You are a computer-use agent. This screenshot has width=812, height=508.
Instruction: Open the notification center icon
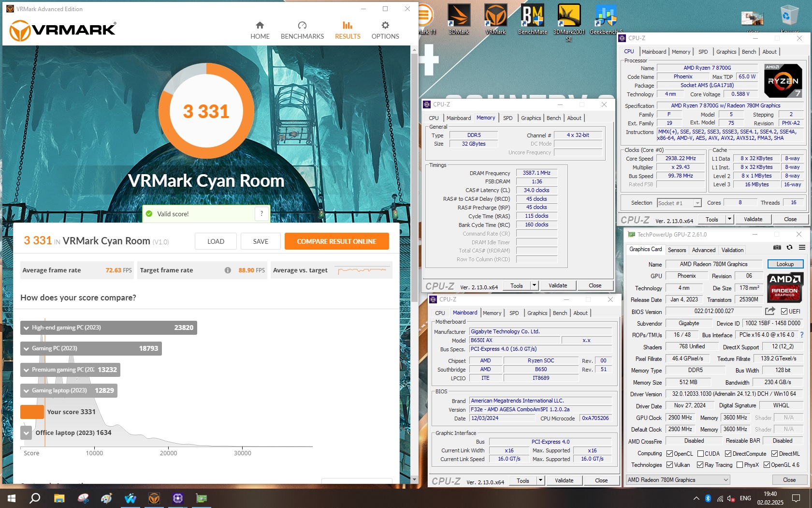point(796,498)
